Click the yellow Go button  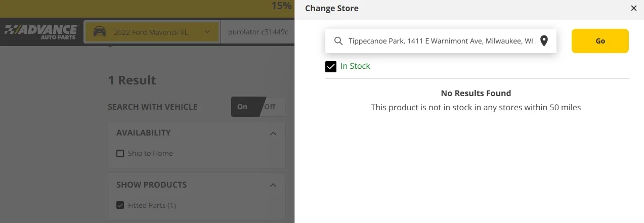(600, 41)
